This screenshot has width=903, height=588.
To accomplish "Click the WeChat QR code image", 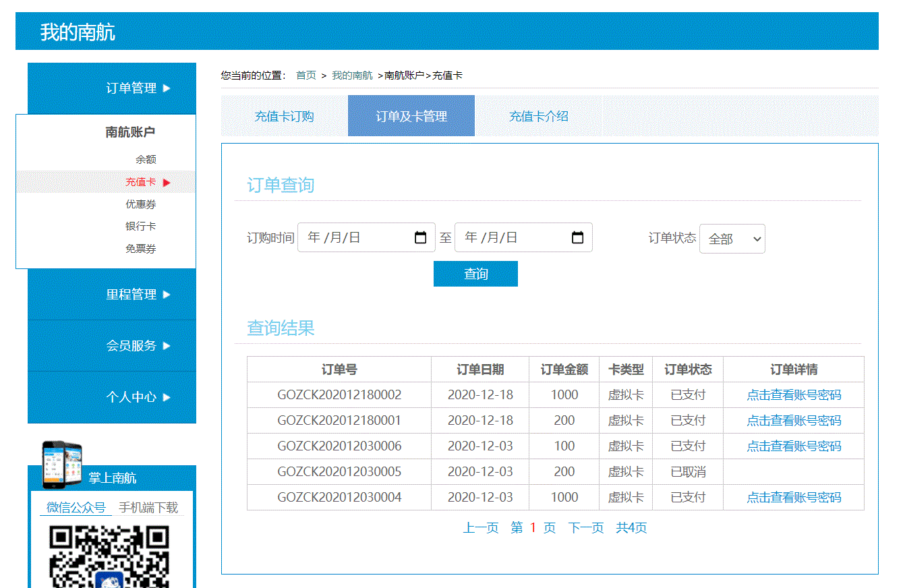I will click(x=109, y=557).
